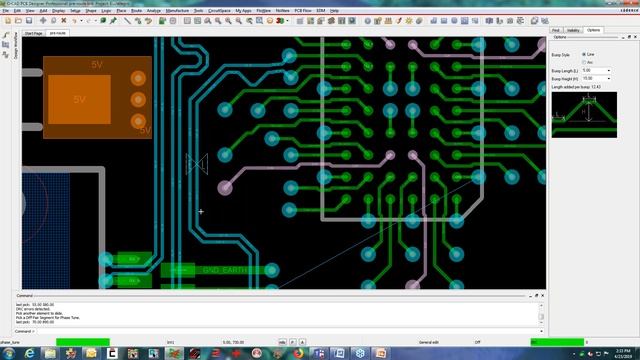Open the Windows Start button
Screen dimensions: 640x360
point(8,353)
